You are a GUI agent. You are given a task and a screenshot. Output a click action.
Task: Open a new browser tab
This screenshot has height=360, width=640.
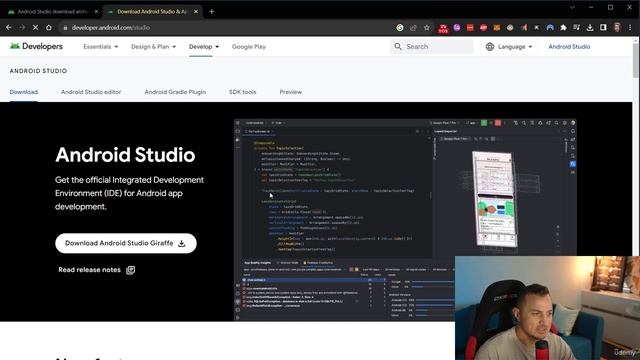[211, 11]
